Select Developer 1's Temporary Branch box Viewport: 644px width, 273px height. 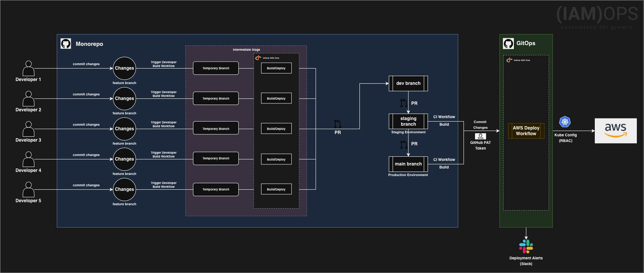coord(216,68)
